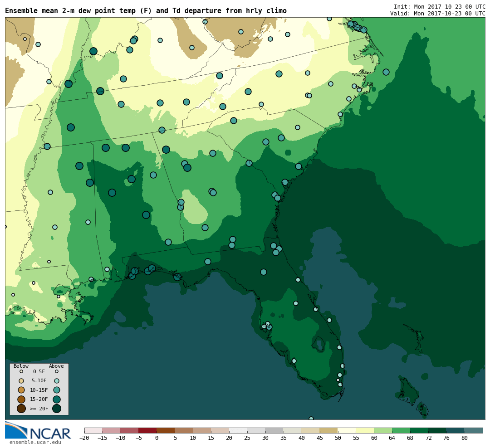This screenshot has height=448, width=490.
Task: Click the '10-15F' legend label
Action: pos(39,390)
